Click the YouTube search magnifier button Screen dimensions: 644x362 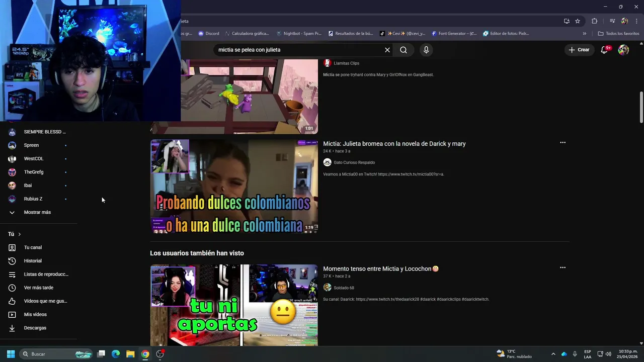[x=404, y=50]
